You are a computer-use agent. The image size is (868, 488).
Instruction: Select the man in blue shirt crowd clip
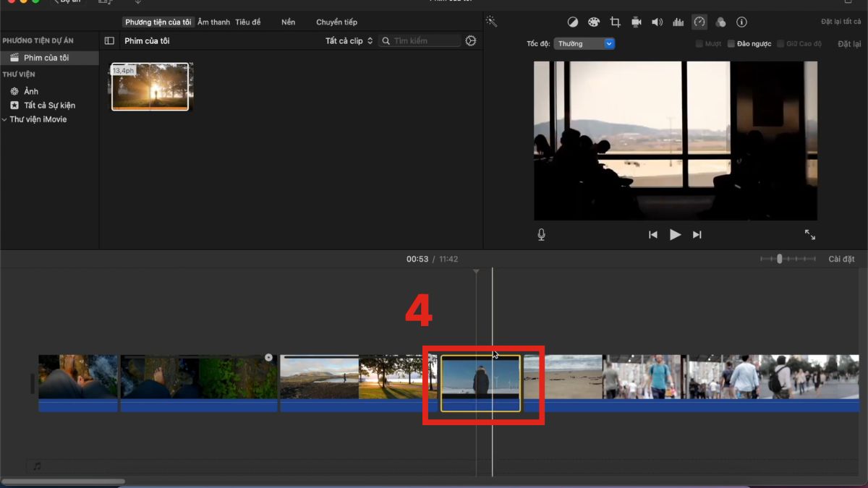pyautogui.click(x=644, y=383)
